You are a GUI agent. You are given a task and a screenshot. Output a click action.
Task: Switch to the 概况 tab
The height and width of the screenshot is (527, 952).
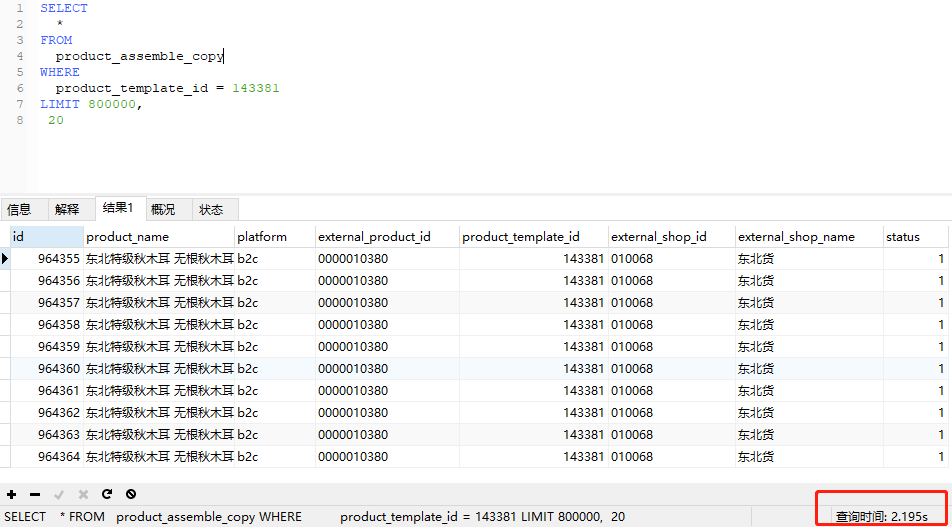(163, 209)
